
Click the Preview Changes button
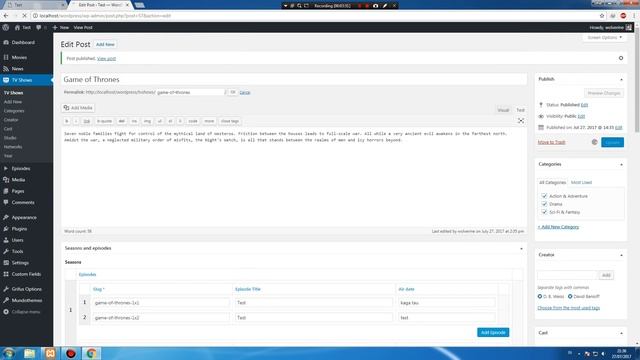click(604, 93)
